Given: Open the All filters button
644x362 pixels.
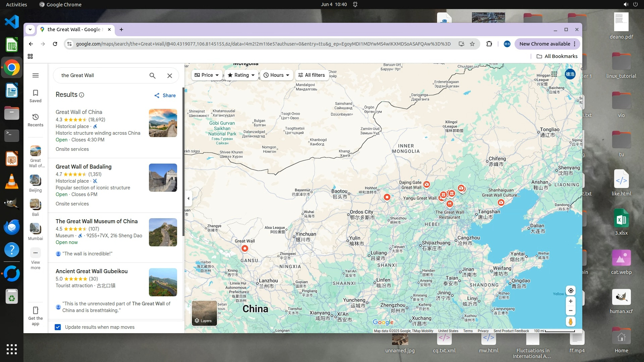Looking at the screenshot, I should pyautogui.click(x=311, y=75).
